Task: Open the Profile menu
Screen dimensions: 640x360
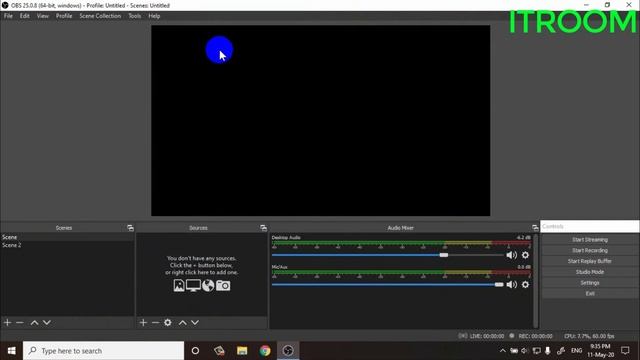Action: (64, 16)
